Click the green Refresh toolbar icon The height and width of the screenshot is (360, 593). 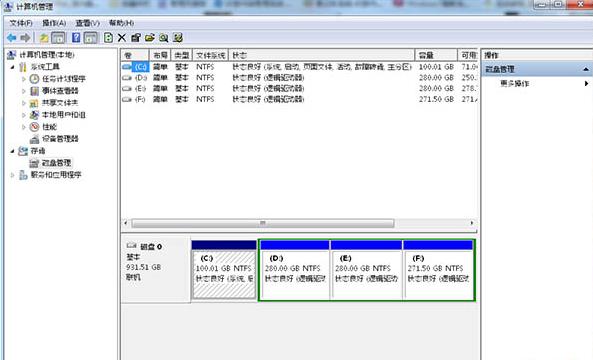(x=108, y=38)
